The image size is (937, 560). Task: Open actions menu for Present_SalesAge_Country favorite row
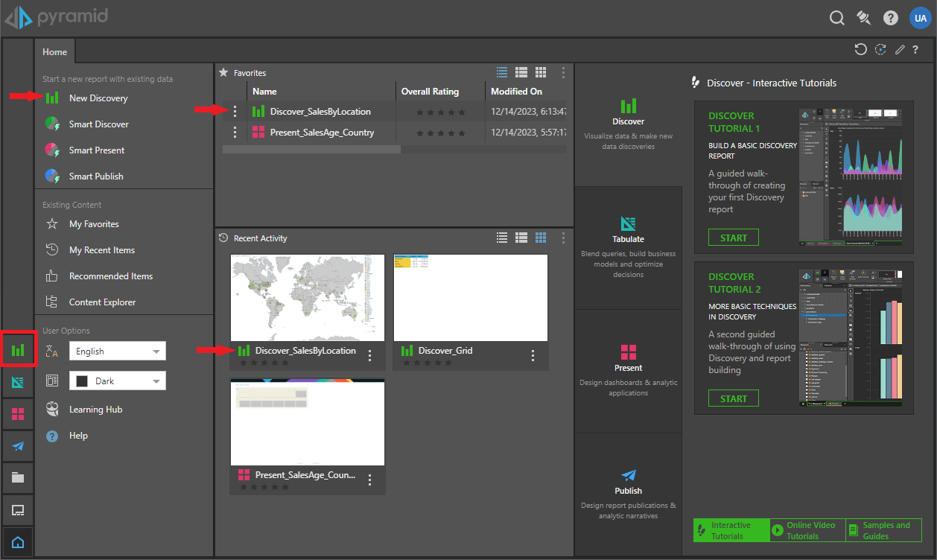[235, 132]
